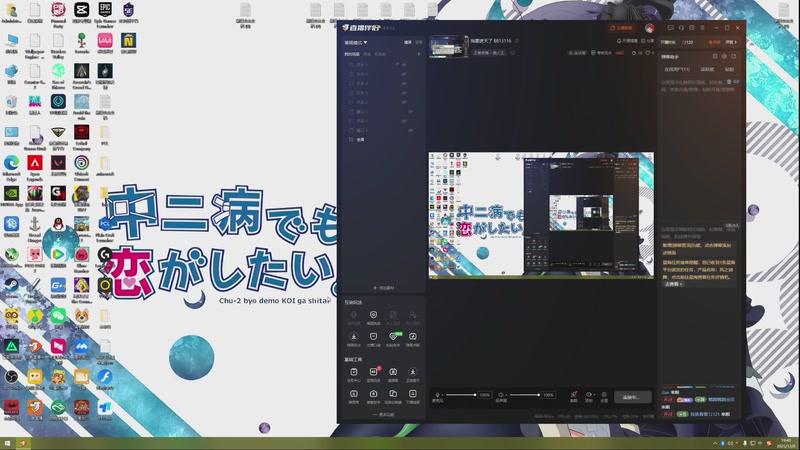Viewport: 800px width, 450px height.
Task: Open the dropdown arrow beside the microphone icon
Action: [442, 395]
